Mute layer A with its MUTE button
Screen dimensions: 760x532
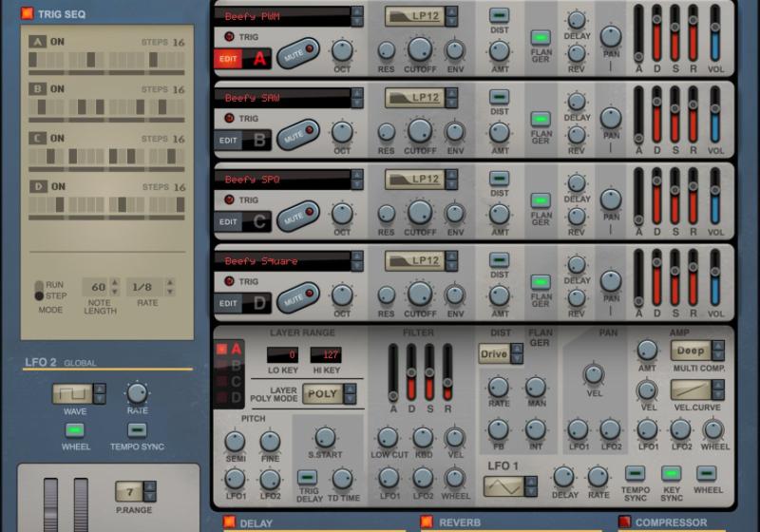297,53
